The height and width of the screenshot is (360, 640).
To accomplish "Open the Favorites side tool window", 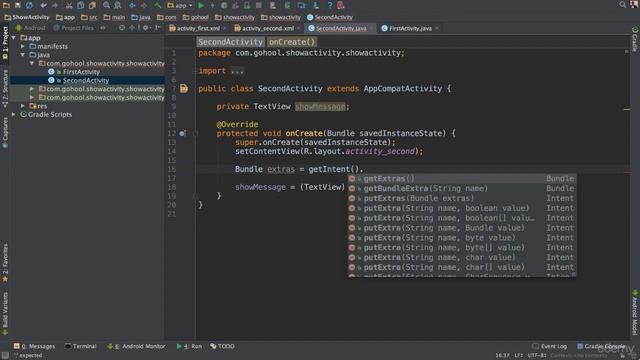I will click(5, 262).
